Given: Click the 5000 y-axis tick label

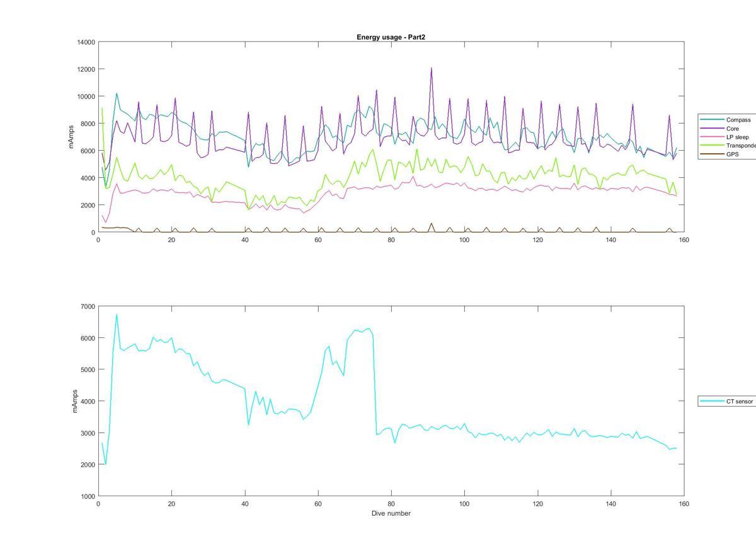Looking at the screenshot, I should (88, 369).
